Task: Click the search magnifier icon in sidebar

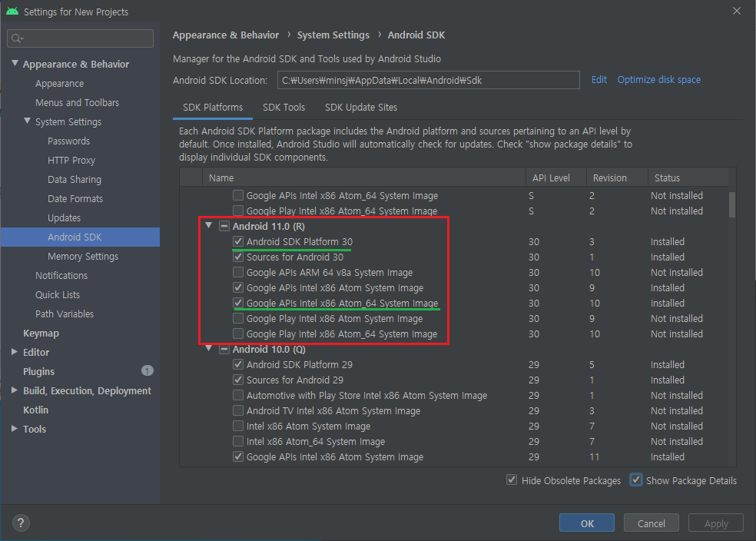Action: [x=17, y=38]
